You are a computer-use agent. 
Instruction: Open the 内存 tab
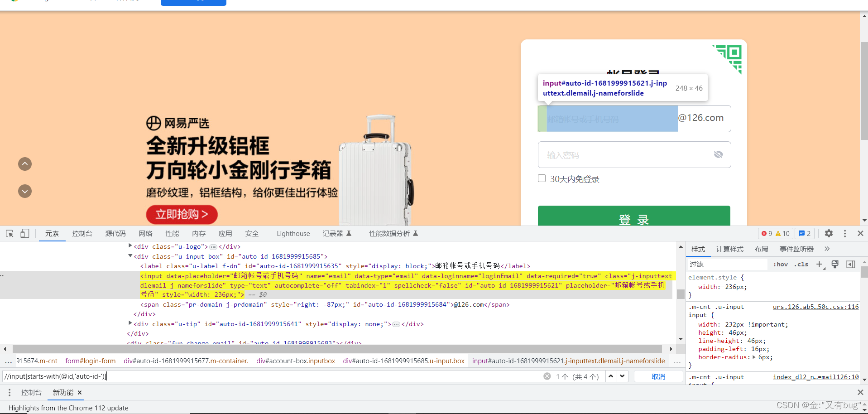click(x=199, y=234)
